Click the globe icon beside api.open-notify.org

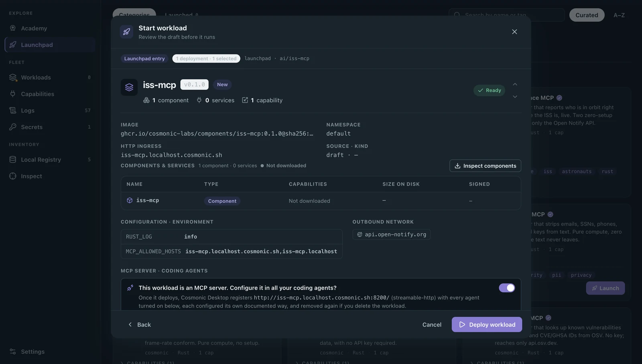pos(360,235)
